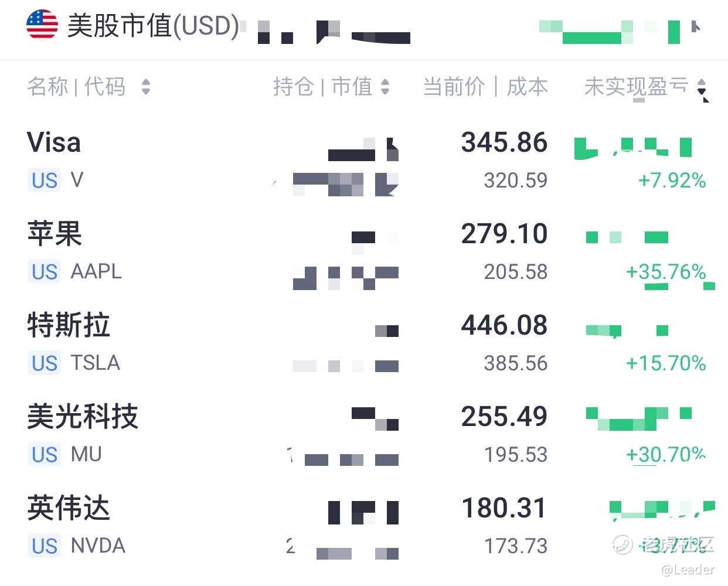Screen dimensions: 728x586
Task: Click the 当前价 | 成本 column header
Action: [x=485, y=87]
